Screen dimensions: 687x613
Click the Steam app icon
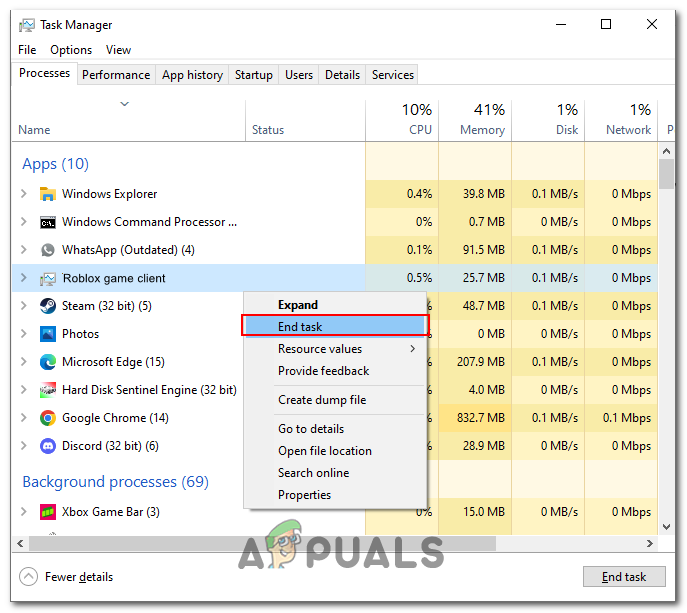[47, 306]
